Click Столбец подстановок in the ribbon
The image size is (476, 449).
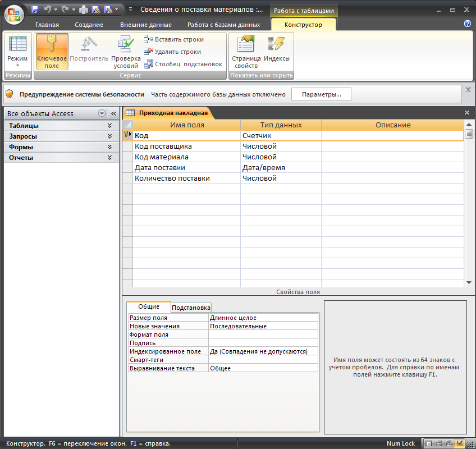click(x=183, y=64)
